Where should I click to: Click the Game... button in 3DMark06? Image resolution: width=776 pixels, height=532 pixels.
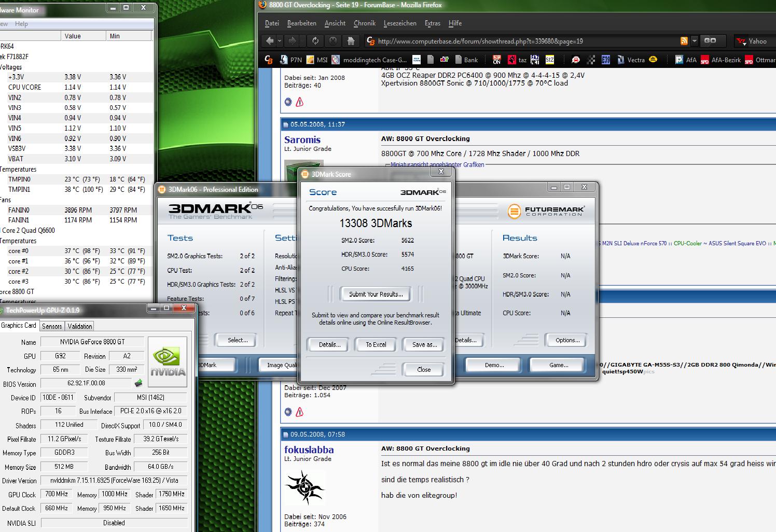click(x=559, y=365)
